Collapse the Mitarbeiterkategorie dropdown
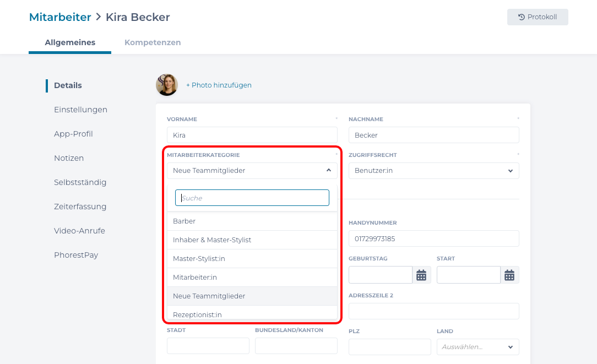This screenshot has width=597, height=364. pyautogui.click(x=328, y=171)
